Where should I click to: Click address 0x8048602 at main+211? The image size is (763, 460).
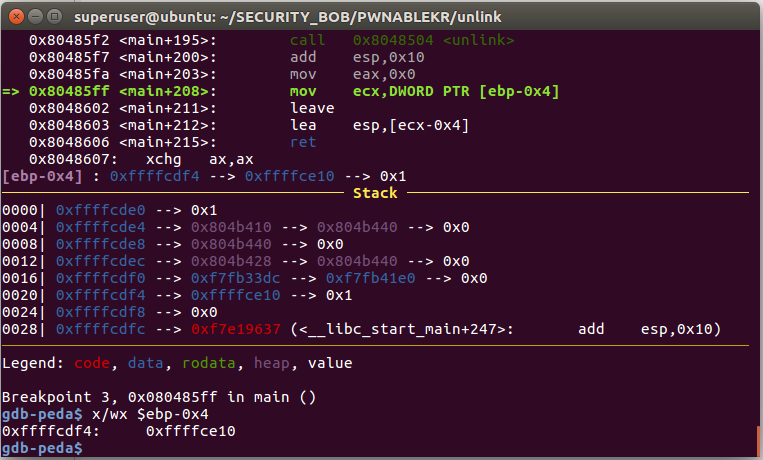(69, 108)
